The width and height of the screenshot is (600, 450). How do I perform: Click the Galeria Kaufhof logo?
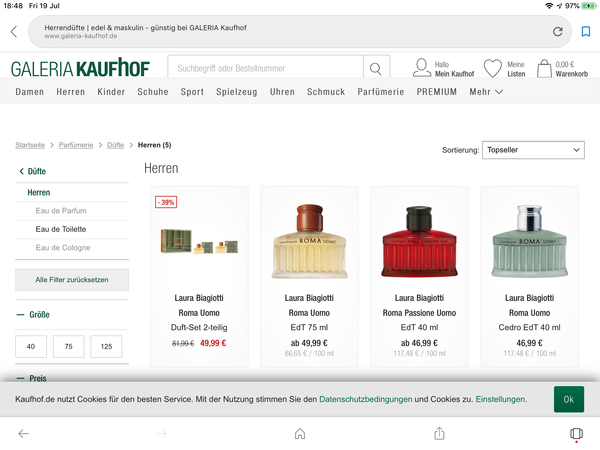(80, 68)
